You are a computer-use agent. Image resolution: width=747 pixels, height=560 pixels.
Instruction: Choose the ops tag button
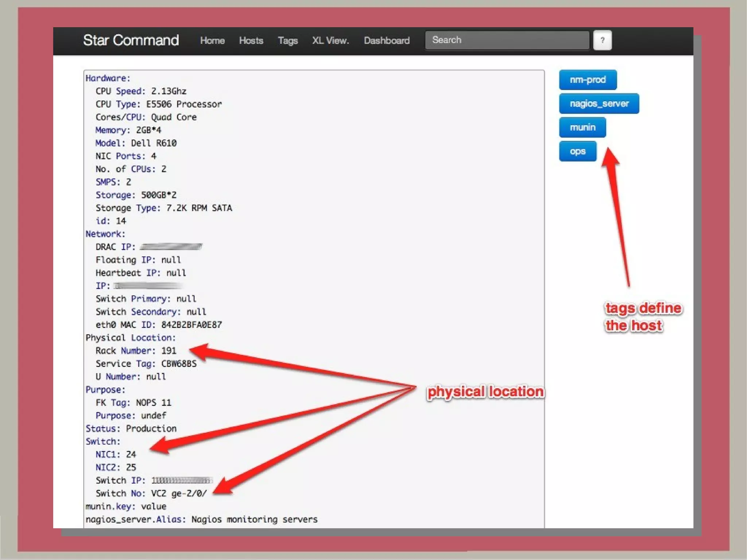(577, 151)
